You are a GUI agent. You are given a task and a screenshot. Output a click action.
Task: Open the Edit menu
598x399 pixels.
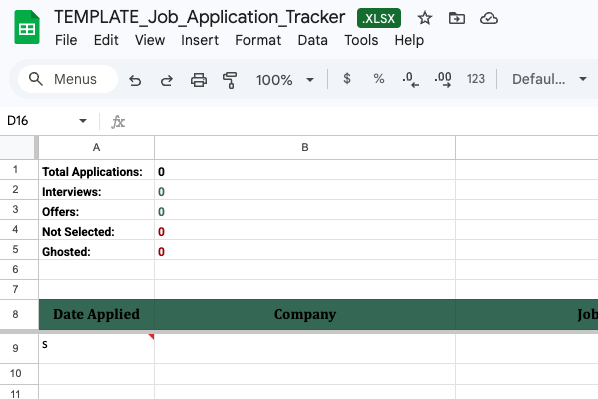coord(106,40)
